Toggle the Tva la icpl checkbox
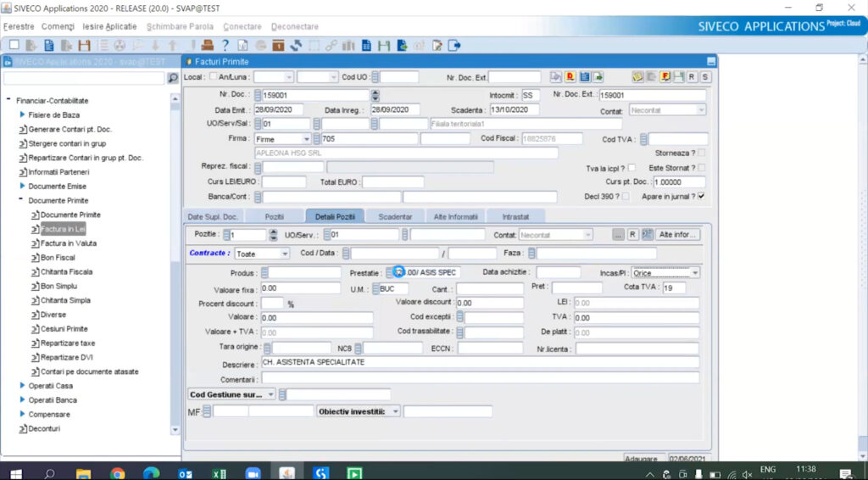The width and height of the screenshot is (868, 480). pyautogui.click(x=632, y=168)
